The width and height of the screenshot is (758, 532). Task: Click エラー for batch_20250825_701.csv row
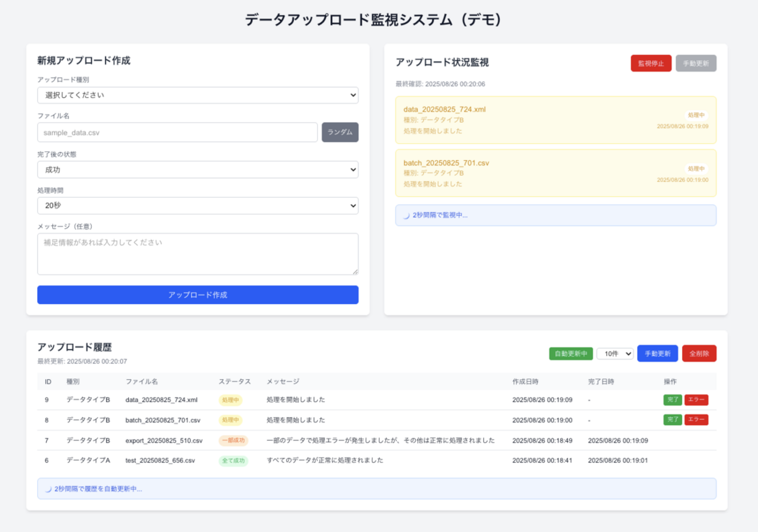tap(696, 420)
